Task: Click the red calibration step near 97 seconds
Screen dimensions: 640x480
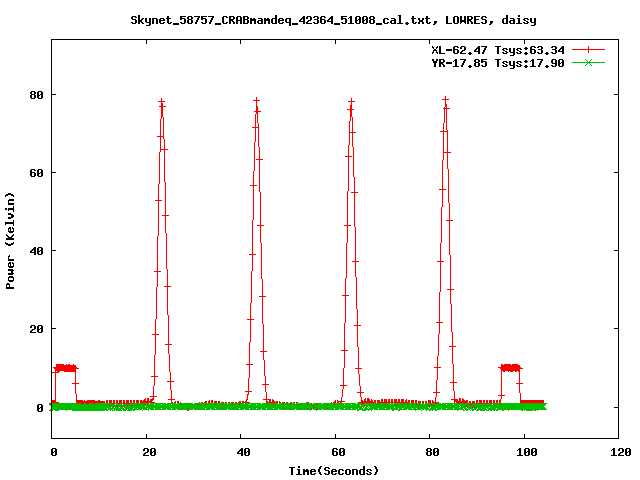Action: (x=510, y=368)
